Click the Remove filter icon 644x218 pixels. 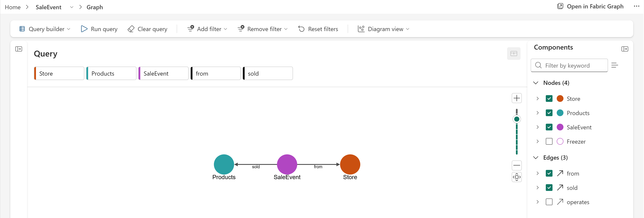pos(241,29)
